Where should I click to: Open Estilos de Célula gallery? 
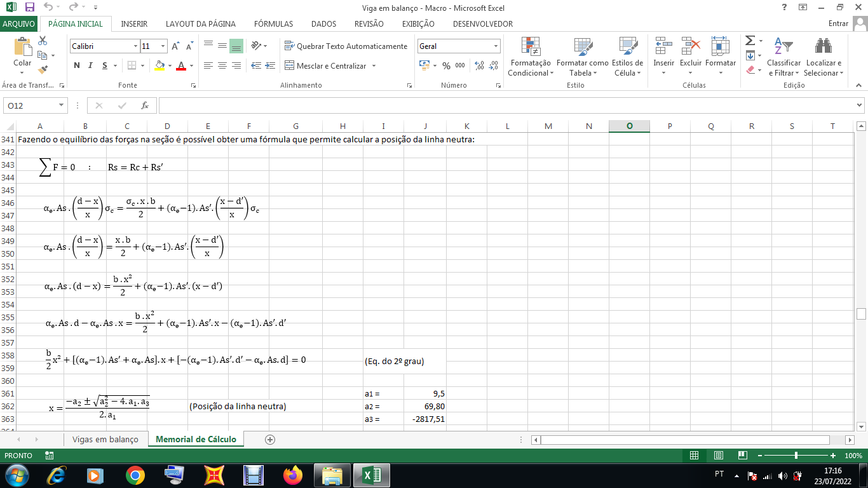click(628, 57)
